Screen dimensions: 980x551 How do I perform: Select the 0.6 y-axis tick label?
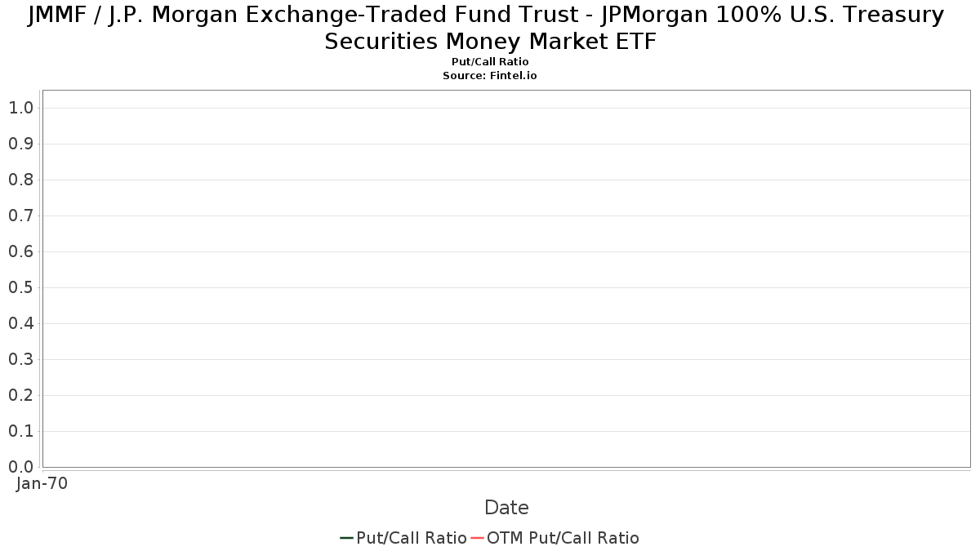20,251
